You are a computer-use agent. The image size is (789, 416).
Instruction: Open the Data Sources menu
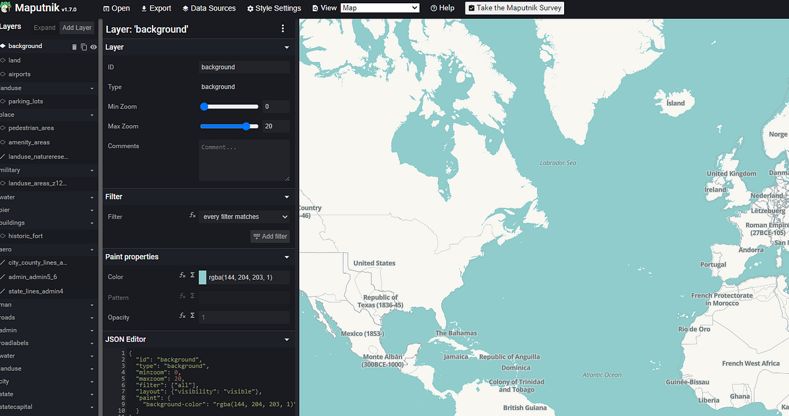click(x=207, y=8)
